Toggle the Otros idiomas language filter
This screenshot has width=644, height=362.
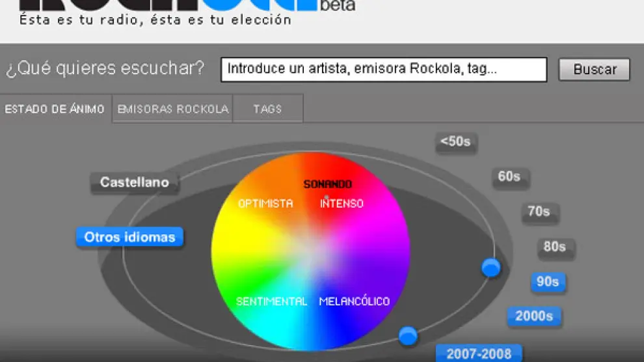pos(130,238)
